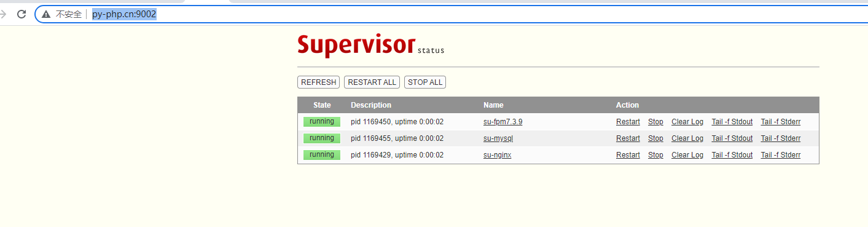Click the Name column header

click(x=493, y=105)
